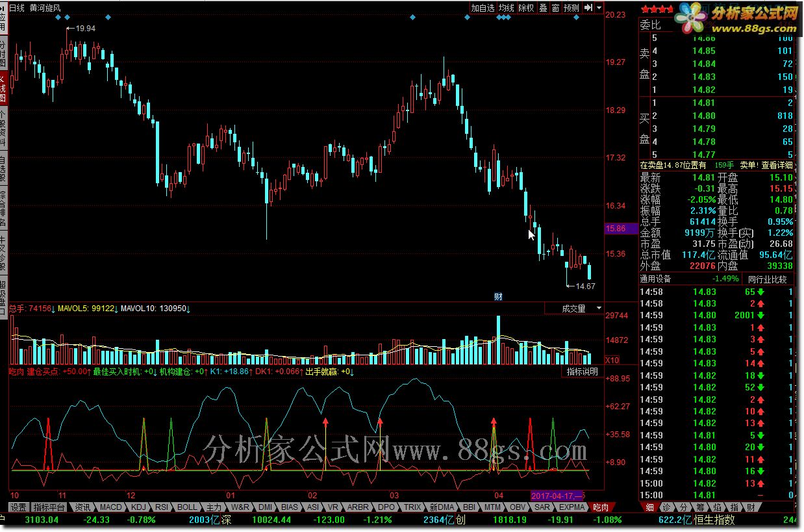The image size is (804, 532).
Task: Click the 恒生指数 status bar entry
Action: (x=714, y=520)
